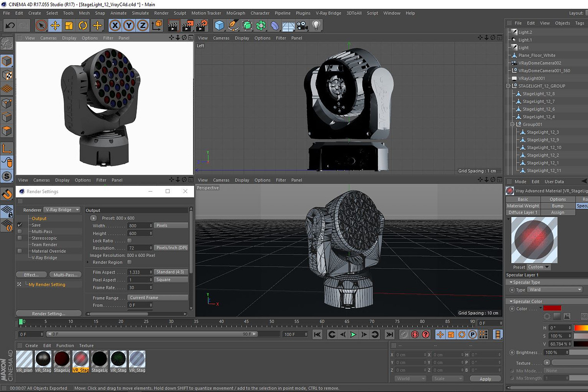Open the Renderer V-Ray Bridge dropdown

(62, 210)
